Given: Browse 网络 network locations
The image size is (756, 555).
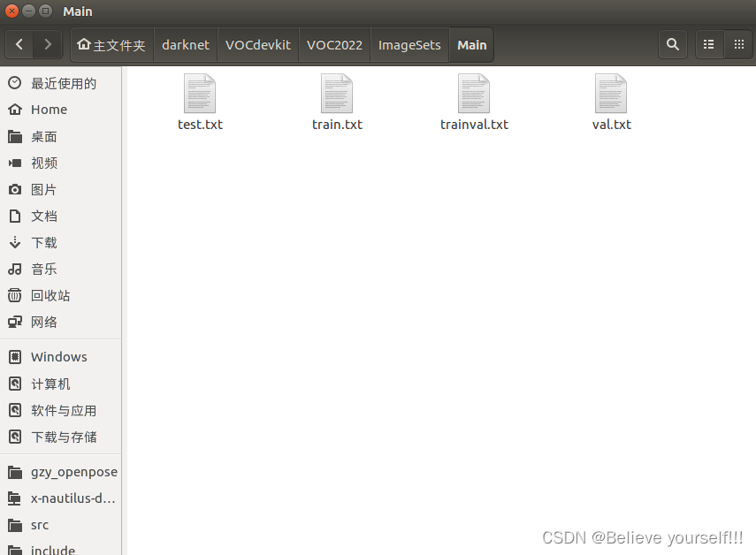Looking at the screenshot, I should pyautogui.click(x=61, y=323).
